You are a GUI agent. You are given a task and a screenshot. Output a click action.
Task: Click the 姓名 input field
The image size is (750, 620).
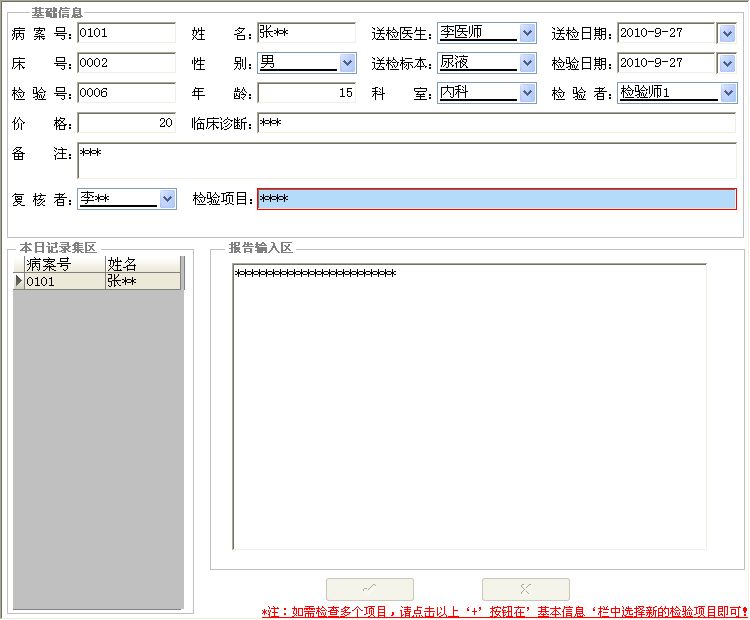point(306,33)
